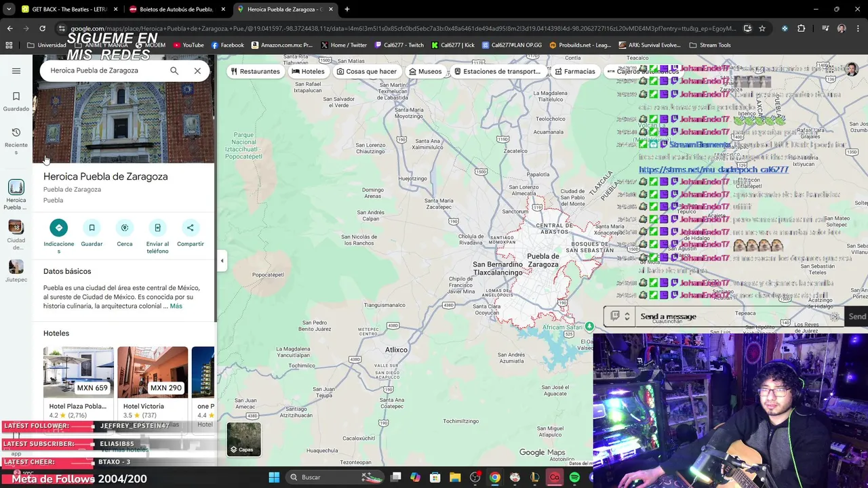Click the install app icon in address bar

[x=747, y=28]
